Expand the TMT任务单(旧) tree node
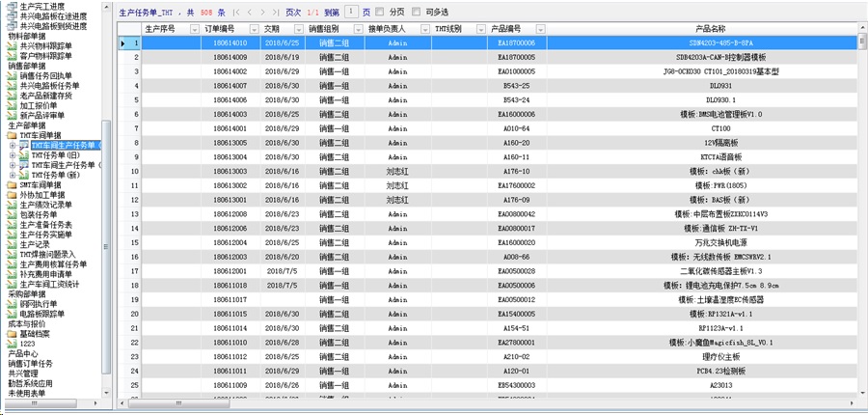 pos(12,154)
